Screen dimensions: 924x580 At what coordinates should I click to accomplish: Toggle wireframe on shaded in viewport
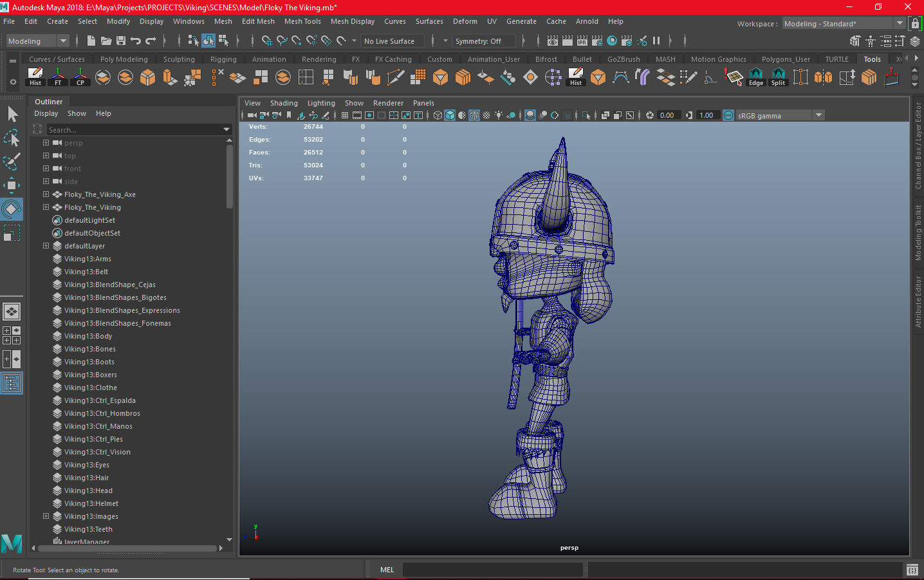[474, 115]
